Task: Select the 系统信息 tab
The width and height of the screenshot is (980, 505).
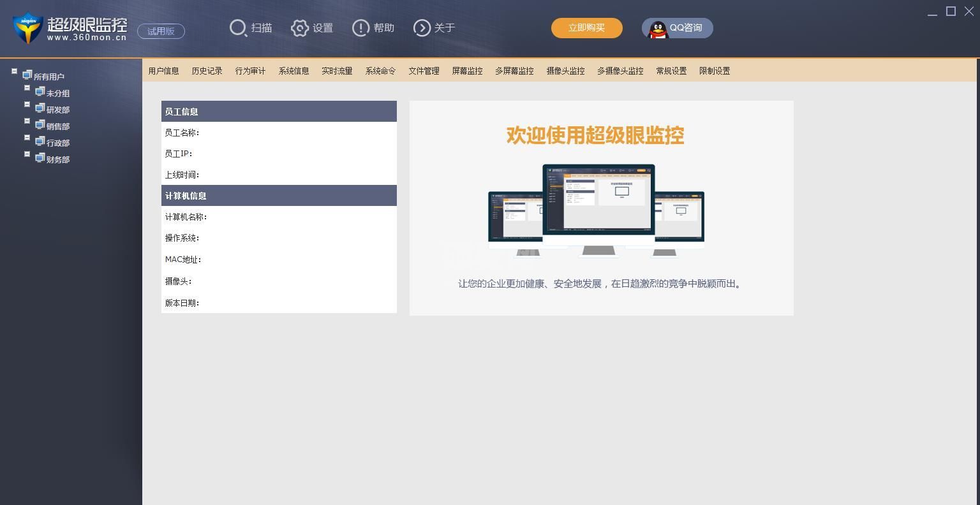Action: [x=294, y=71]
